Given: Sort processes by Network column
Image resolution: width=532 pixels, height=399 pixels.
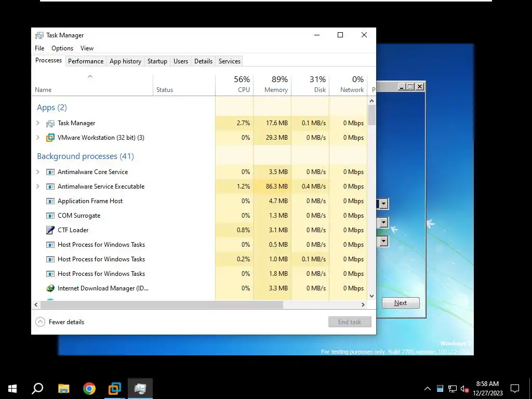Looking at the screenshot, I should [348, 85].
